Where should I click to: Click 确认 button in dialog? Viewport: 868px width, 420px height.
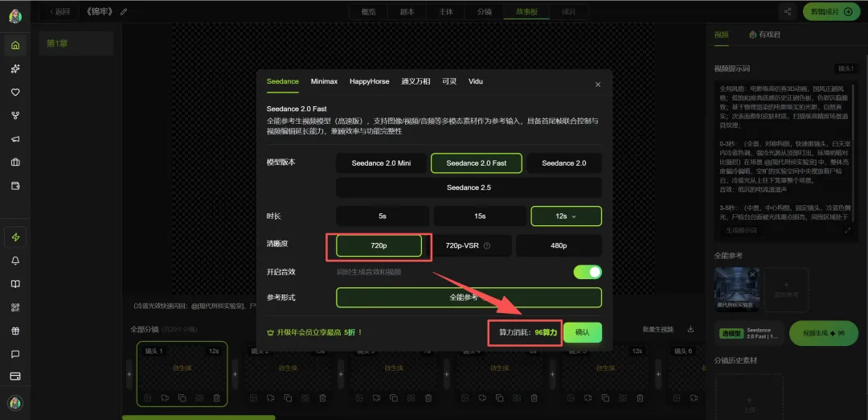583,332
